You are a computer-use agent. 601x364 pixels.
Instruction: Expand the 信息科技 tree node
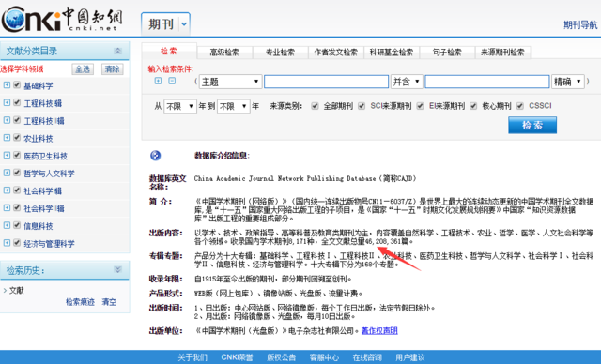(x=7, y=225)
